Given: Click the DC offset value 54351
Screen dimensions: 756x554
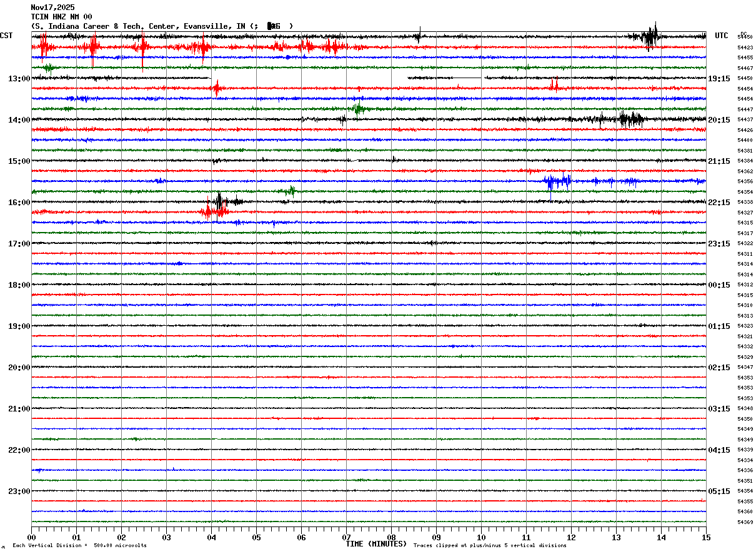Looking at the screenshot, I should click(x=745, y=481).
